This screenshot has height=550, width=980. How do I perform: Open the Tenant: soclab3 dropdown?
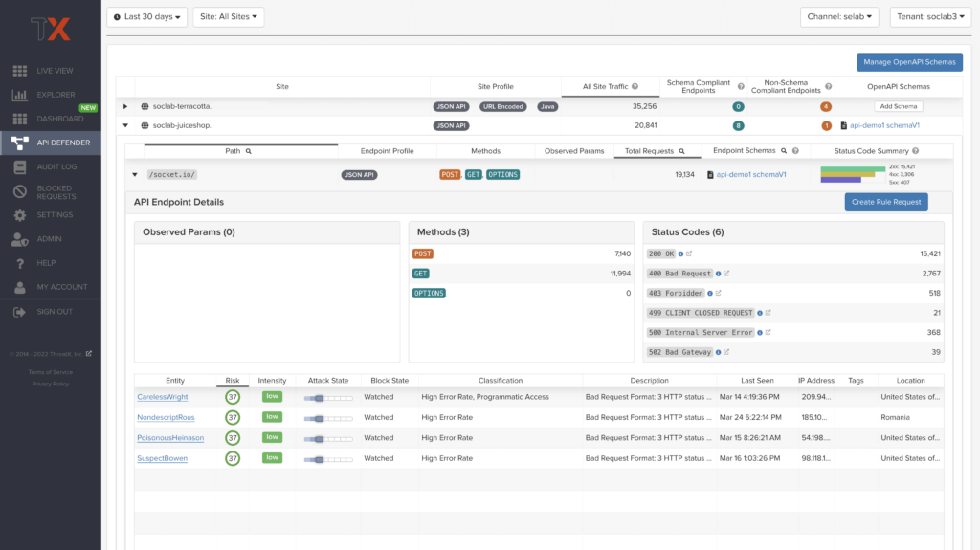(x=930, y=17)
